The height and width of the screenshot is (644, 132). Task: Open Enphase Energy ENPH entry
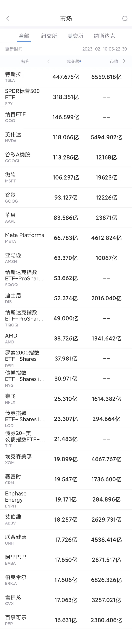66,500
